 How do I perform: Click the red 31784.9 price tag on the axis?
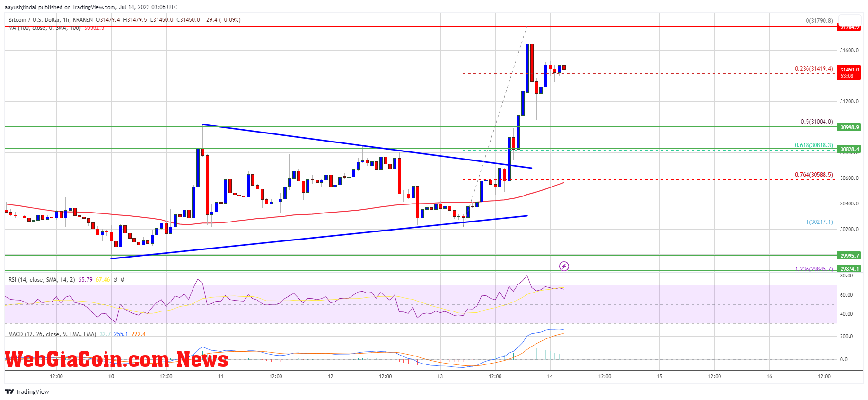tap(849, 27)
